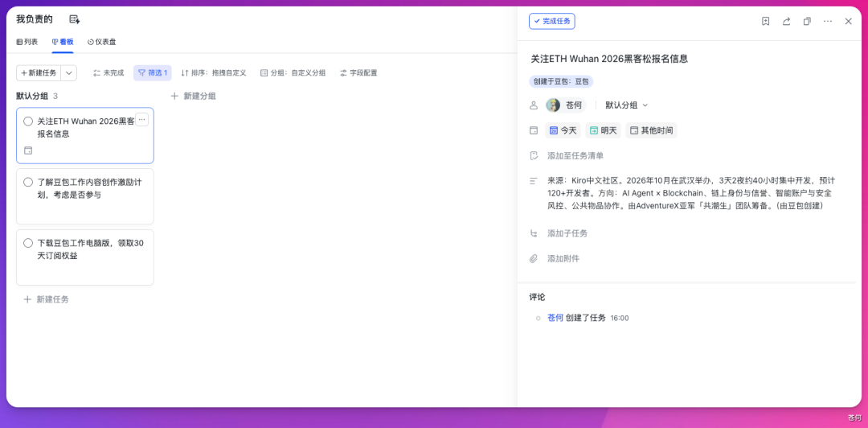The width and height of the screenshot is (868, 428).
Task: Expand the dropdown arrow next to 新建任务
Action: point(68,72)
